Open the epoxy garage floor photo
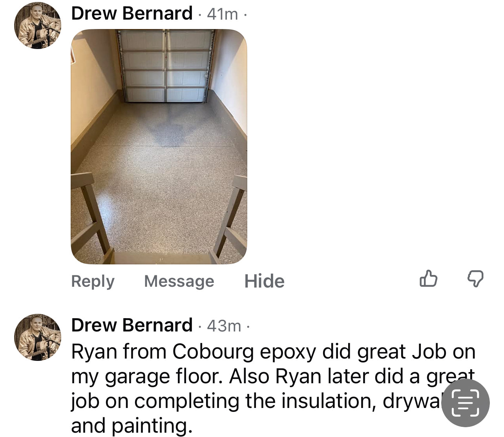Image resolution: width=504 pixels, height=437 pixels. pyautogui.click(x=159, y=147)
